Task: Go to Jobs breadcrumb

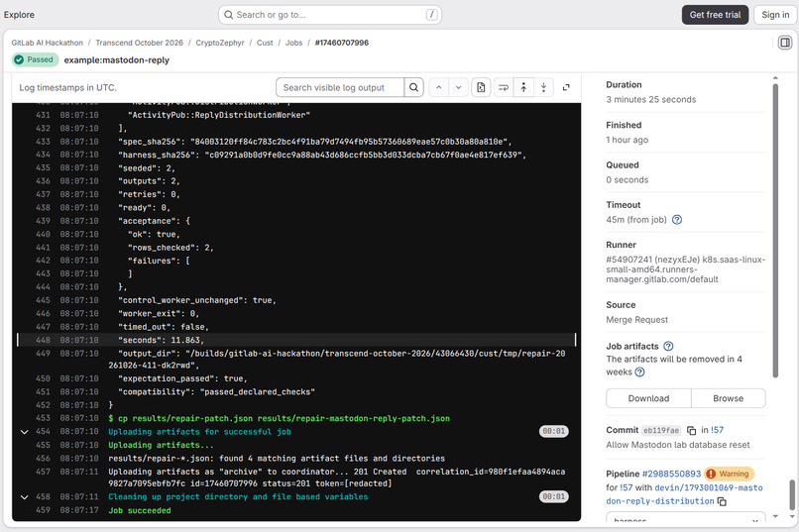Action: [x=293, y=43]
